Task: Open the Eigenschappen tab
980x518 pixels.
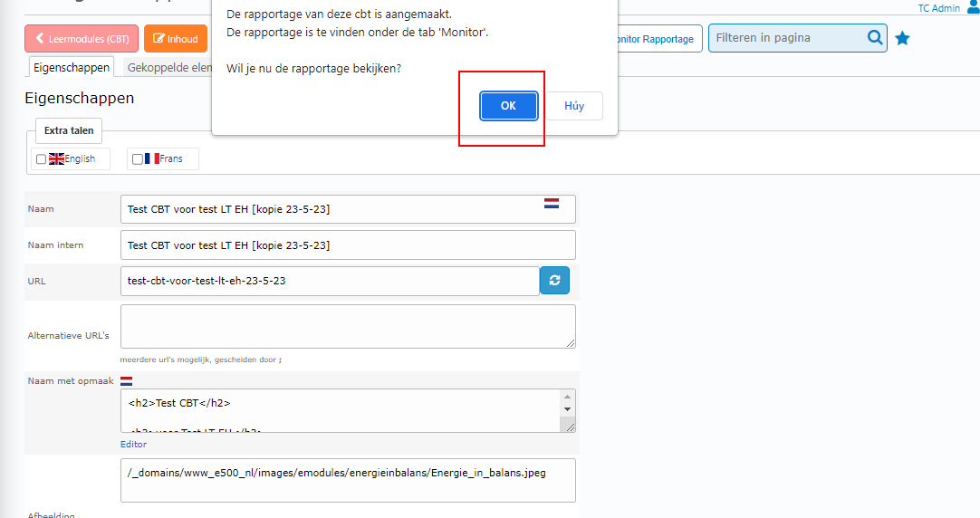Action: [71, 68]
